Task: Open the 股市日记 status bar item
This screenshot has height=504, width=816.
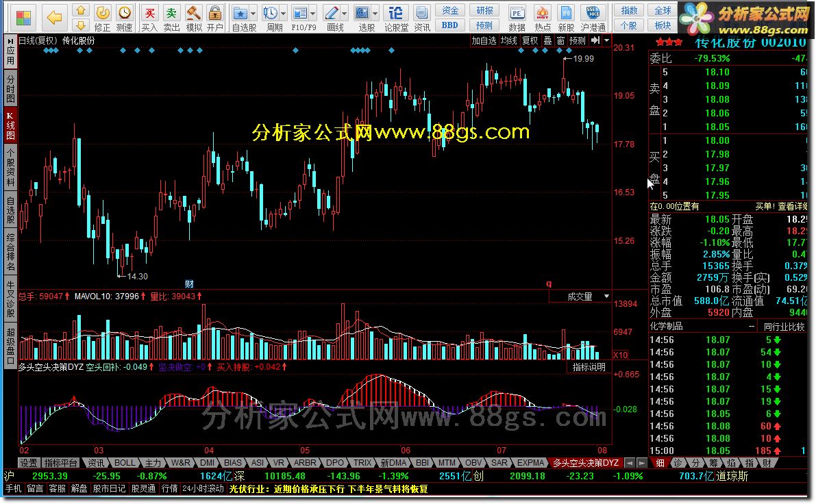Action: click(110, 489)
